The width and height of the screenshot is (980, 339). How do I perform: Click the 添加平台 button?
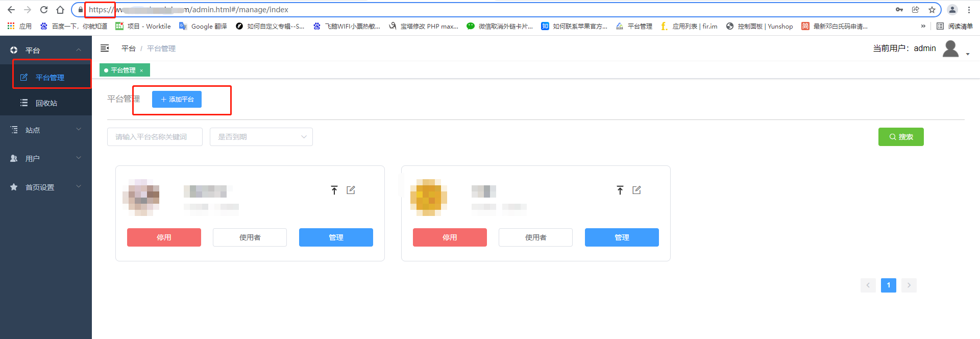click(x=177, y=99)
